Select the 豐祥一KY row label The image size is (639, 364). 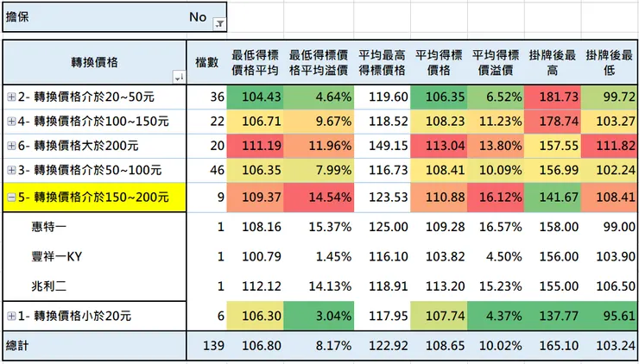click(57, 256)
